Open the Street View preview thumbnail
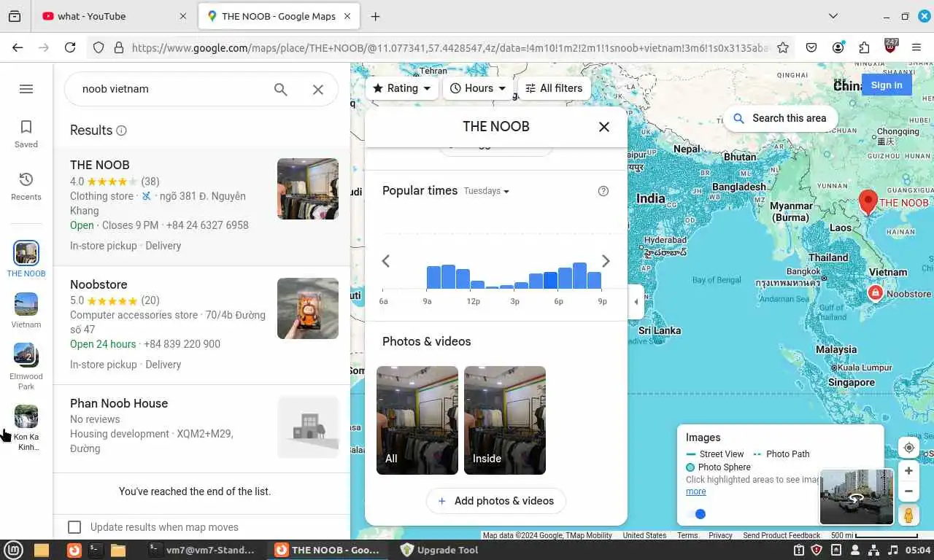The width and height of the screenshot is (934, 560). click(857, 497)
